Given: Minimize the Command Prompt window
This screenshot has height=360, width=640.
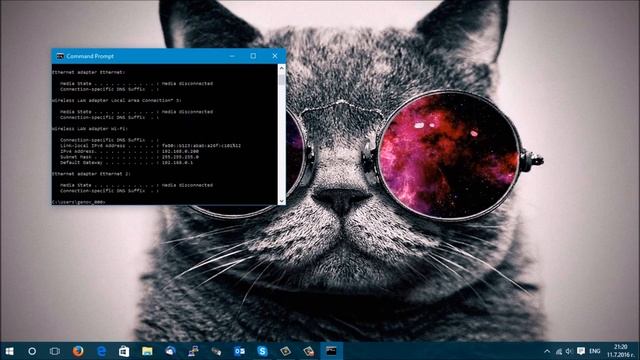Looking at the screenshot, I should (232, 56).
